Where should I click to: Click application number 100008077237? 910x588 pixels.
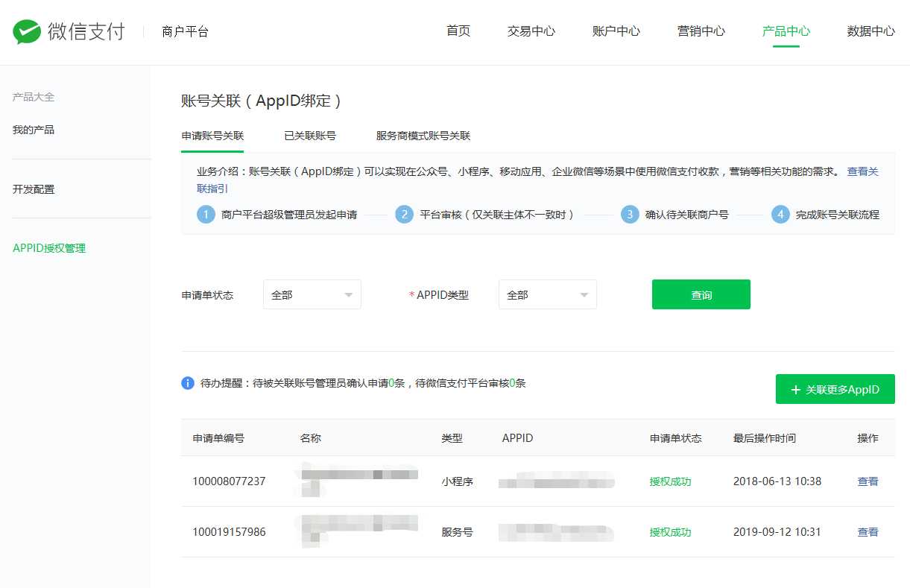(x=229, y=481)
